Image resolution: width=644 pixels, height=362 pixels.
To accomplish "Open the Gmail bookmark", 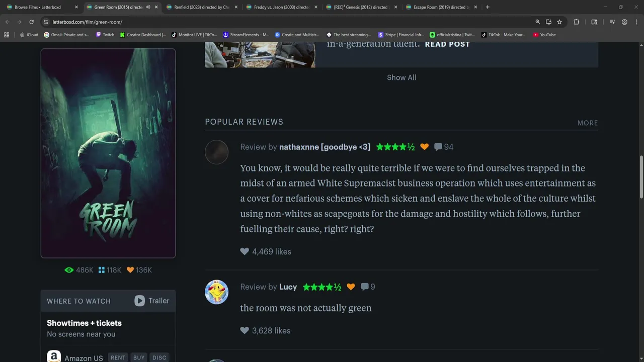I will 66,35.
